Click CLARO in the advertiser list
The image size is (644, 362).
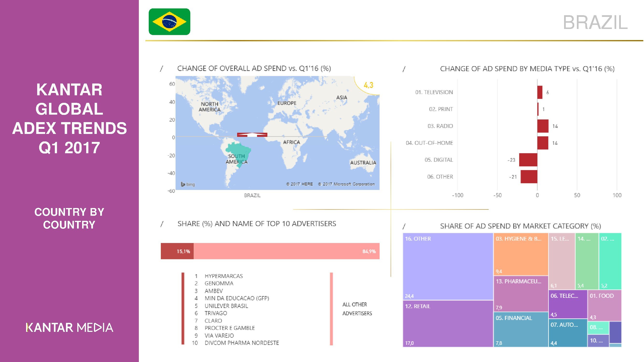pos(213,320)
